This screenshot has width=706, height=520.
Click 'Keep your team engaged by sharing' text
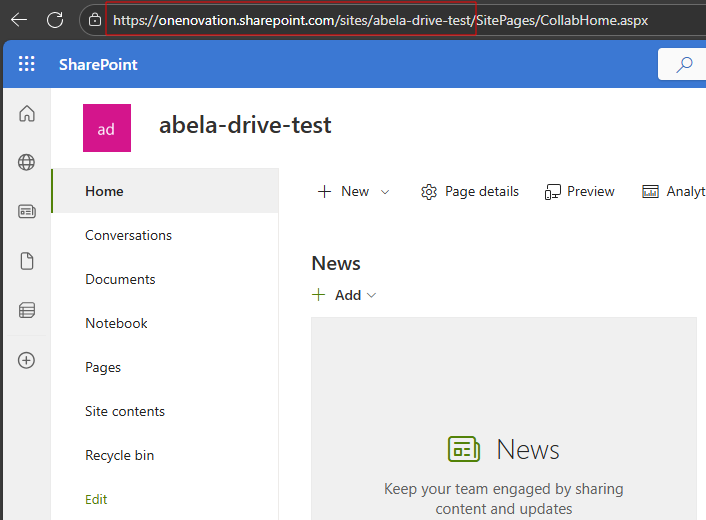503,489
